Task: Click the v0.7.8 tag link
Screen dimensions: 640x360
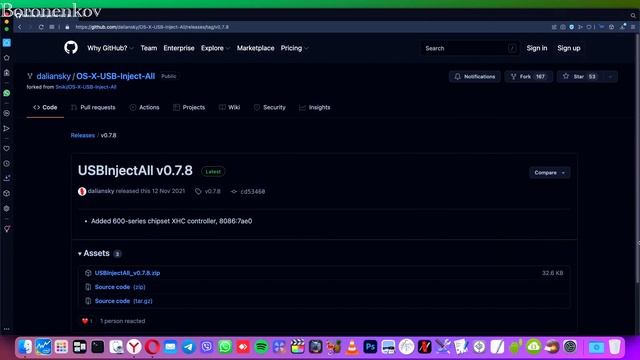Action: tap(213, 191)
